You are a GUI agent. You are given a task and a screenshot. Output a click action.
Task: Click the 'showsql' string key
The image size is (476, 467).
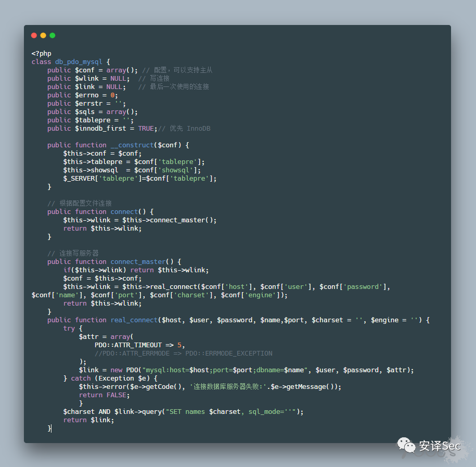[x=176, y=170]
